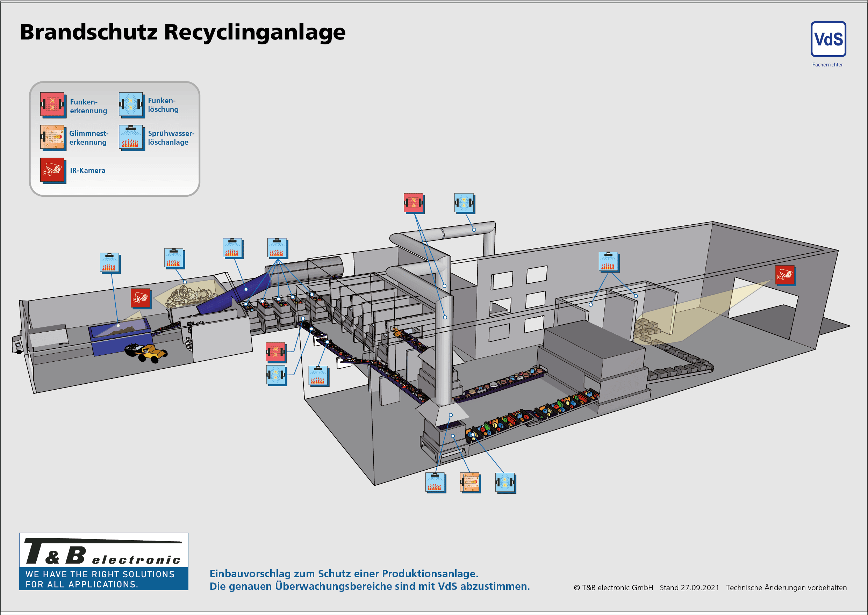Select the Sprühwasserlöschanlage legend icon
The width and height of the screenshot is (868, 615).
click(132, 138)
